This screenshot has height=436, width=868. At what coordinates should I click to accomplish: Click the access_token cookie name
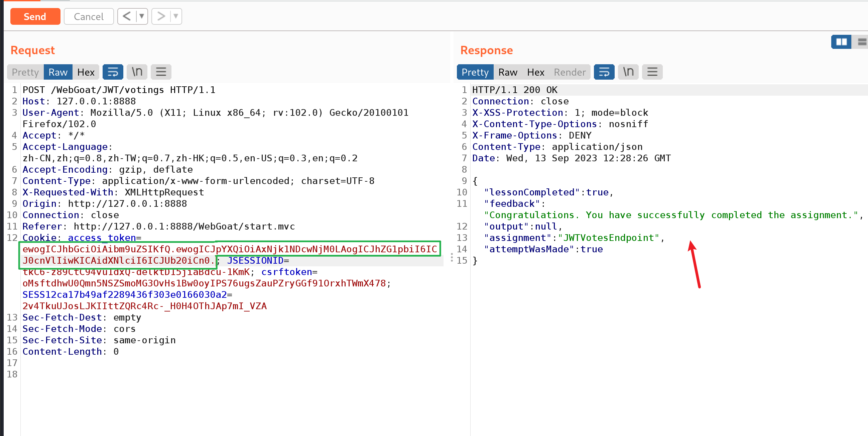pos(102,238)
